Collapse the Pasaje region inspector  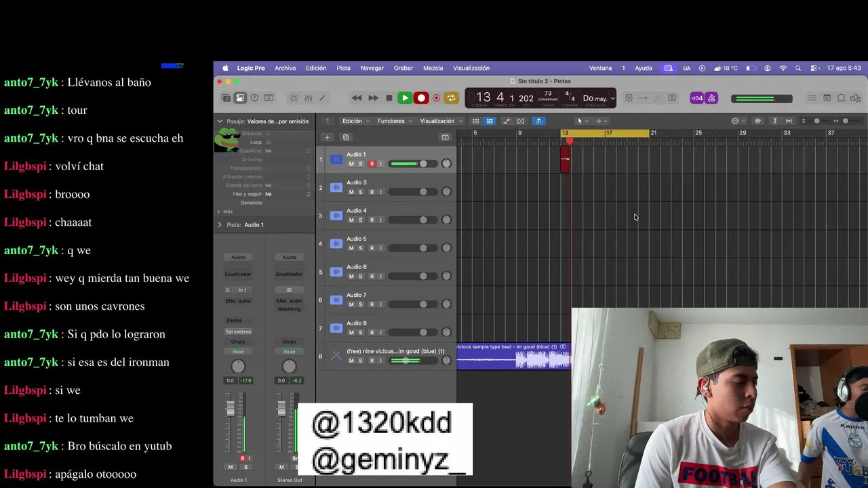220,121
